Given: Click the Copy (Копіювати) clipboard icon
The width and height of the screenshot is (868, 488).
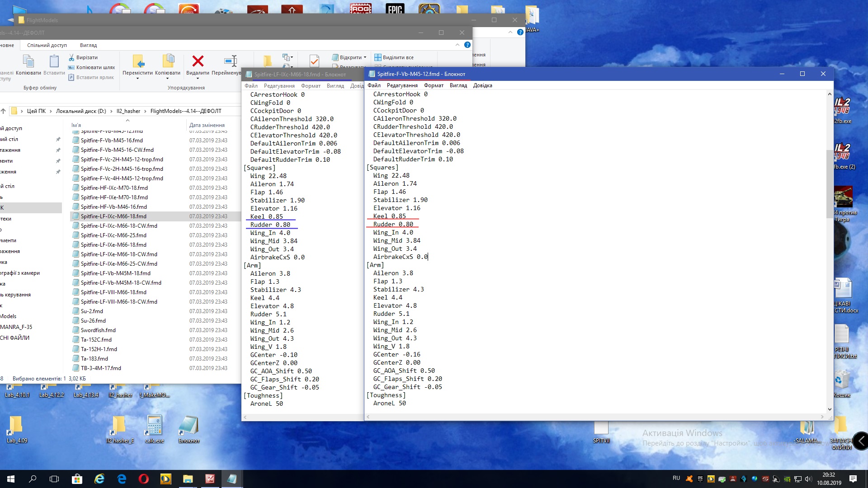Looking at the screenshot, I should pyautogui.click(x=28, y=61).
